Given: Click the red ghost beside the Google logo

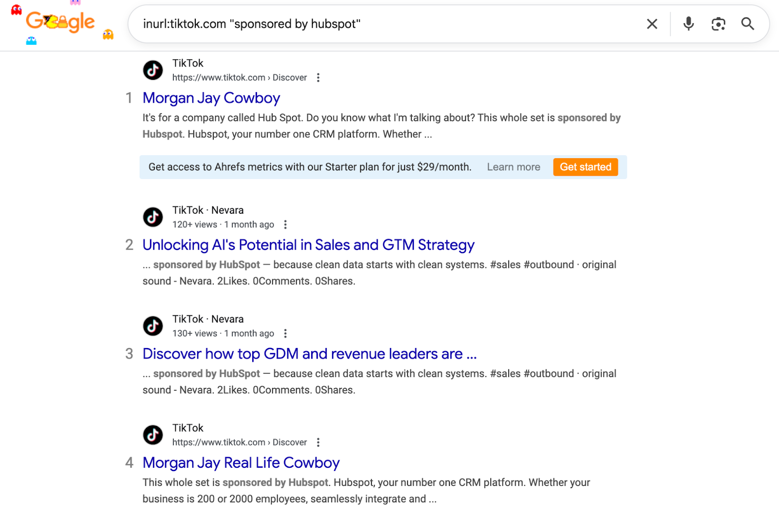Looking at the screenshot, I should tap(17, 10).
